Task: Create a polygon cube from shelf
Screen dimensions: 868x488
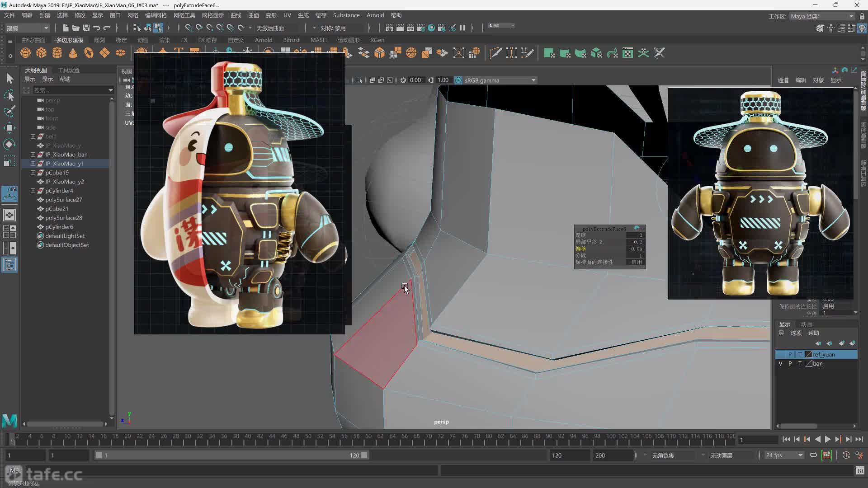Action: pyautogui.click(x=41, y=53)
